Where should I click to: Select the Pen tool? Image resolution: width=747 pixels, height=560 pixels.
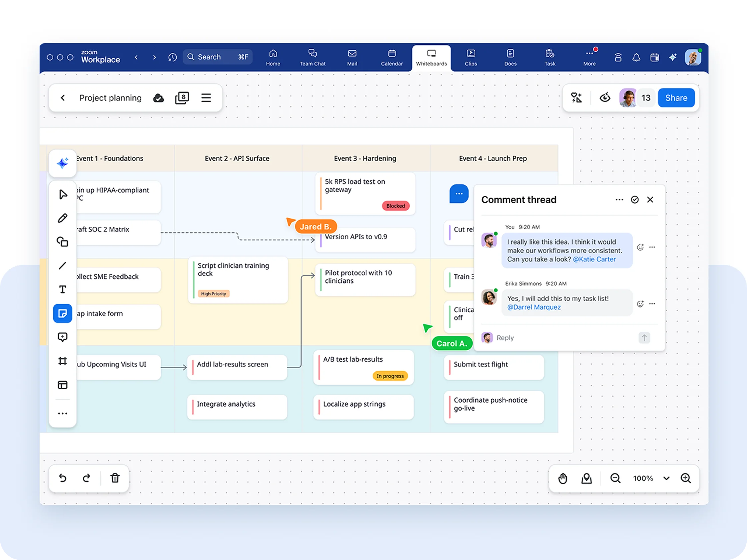coord(62,218)
